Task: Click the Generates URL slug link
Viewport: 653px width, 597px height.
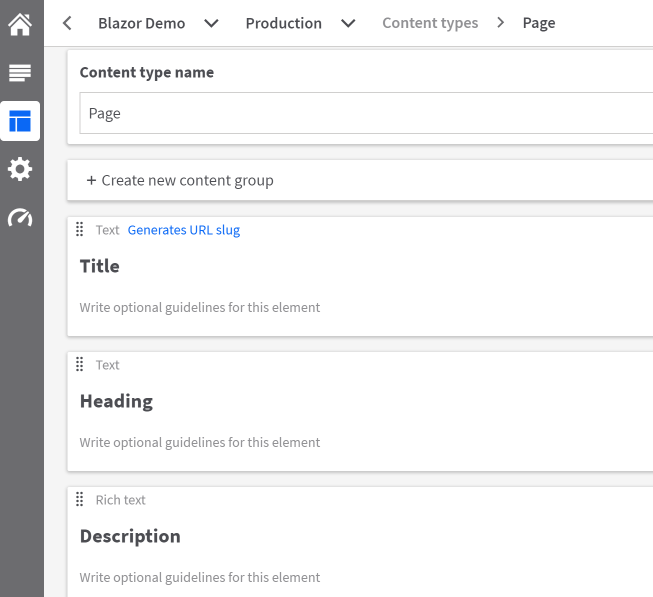Action: point(184,230)
